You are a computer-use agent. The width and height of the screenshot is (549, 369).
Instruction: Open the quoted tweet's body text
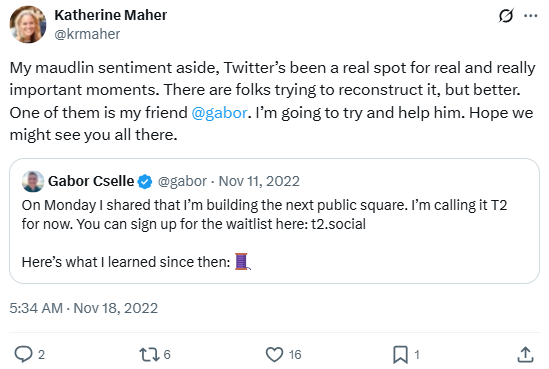tap(264, 233)
